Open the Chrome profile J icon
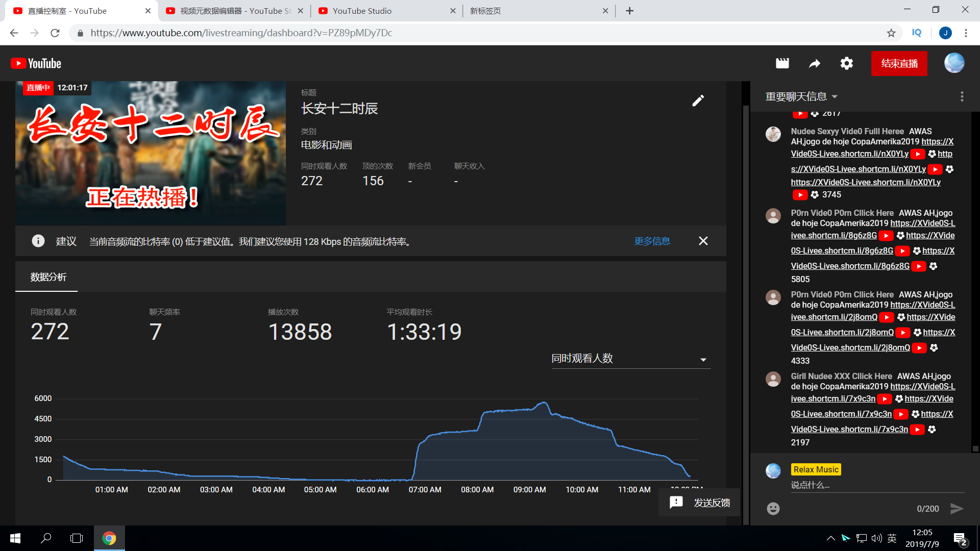Image resolution: width=980 pixels, height=551 pixels. tap(945, 33)
